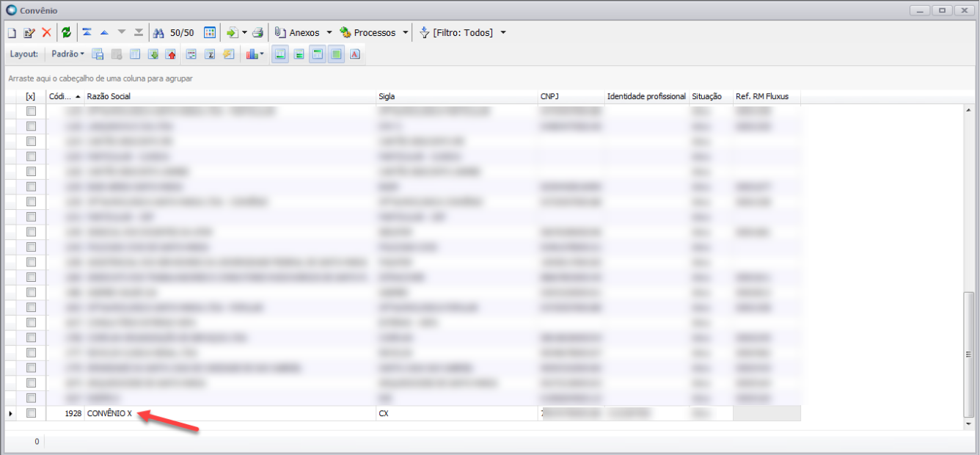Click the scrollbar up arrow
Screen dimensions: 980x455
coord(970,111)
